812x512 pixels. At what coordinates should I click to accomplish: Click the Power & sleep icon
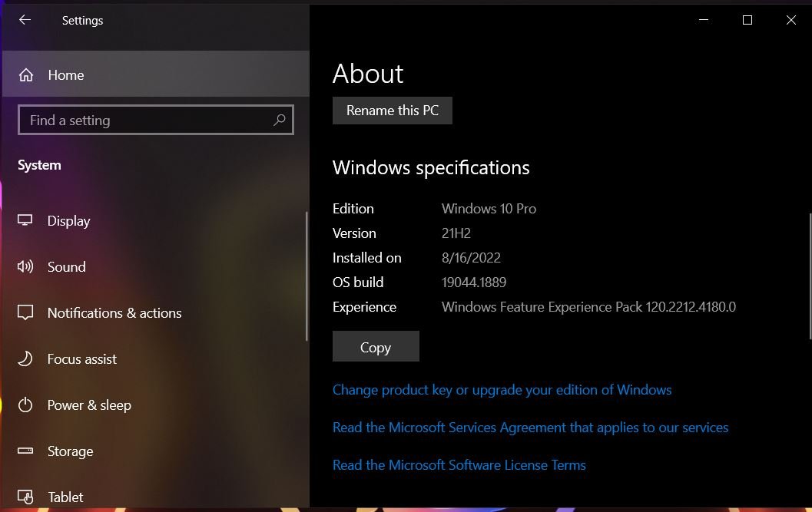pos(25,405)
